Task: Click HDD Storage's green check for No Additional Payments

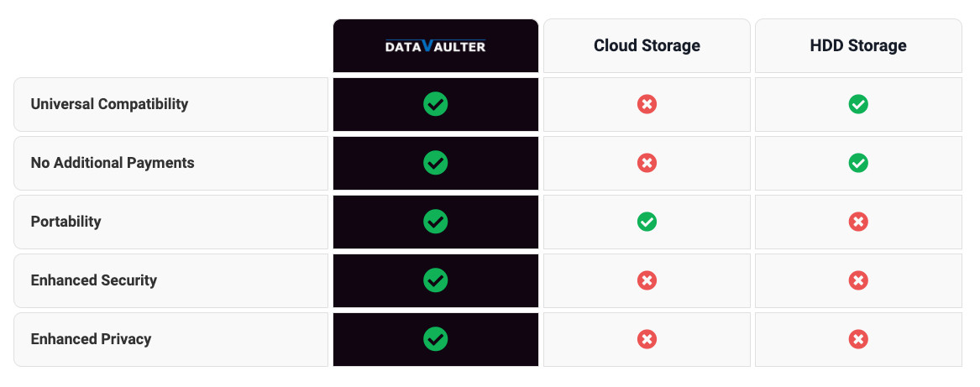Action: [858, 163]
